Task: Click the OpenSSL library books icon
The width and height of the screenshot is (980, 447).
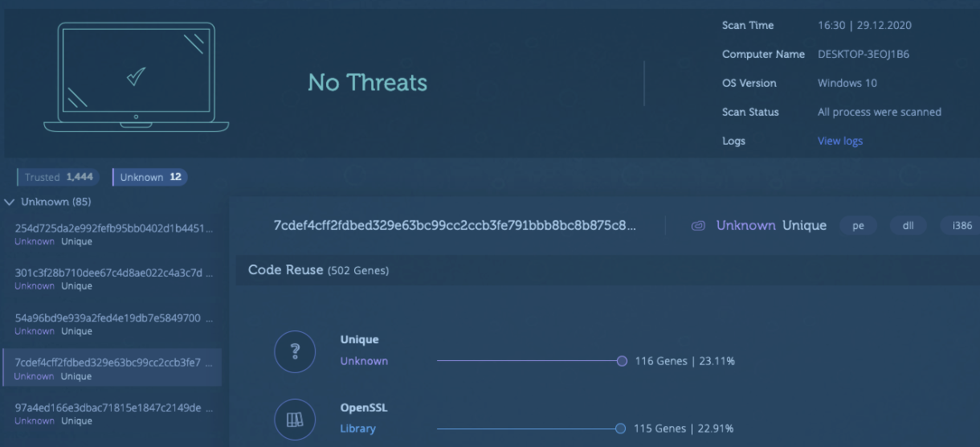Action: click(295, 419)
